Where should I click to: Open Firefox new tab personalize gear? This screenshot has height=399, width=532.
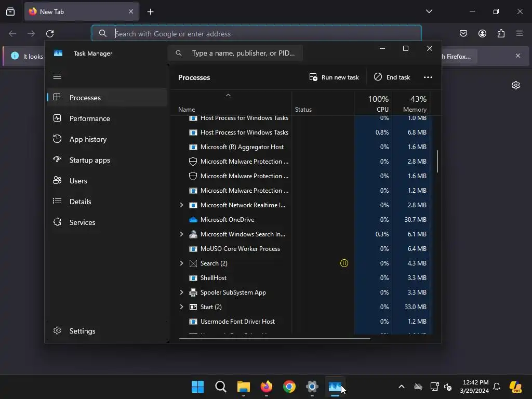(x=516, y=85)
